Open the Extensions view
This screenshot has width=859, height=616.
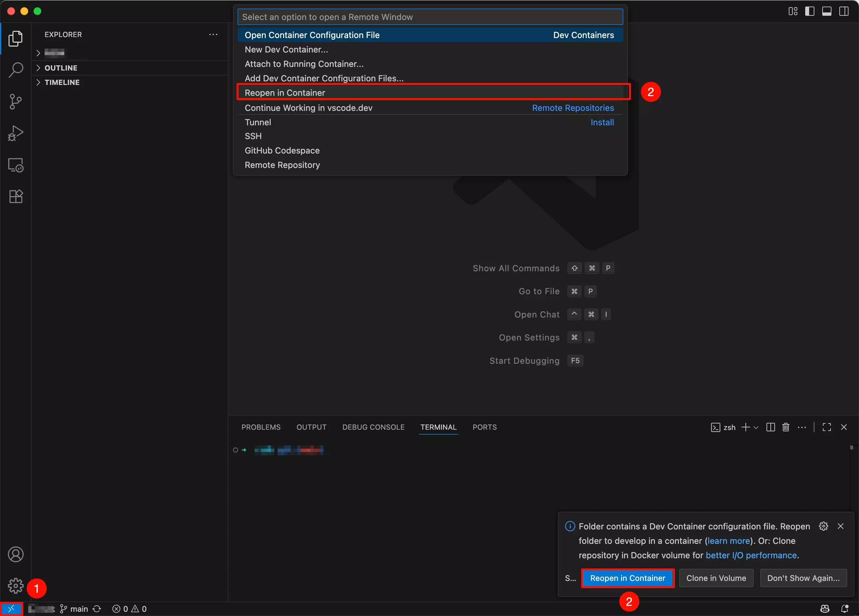click(15, 196)
